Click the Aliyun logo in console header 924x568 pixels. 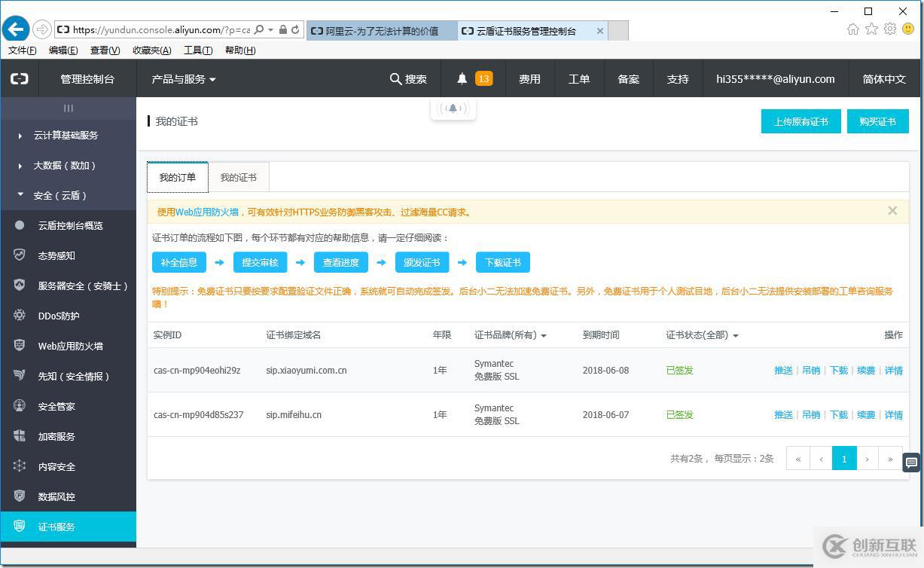20,78
